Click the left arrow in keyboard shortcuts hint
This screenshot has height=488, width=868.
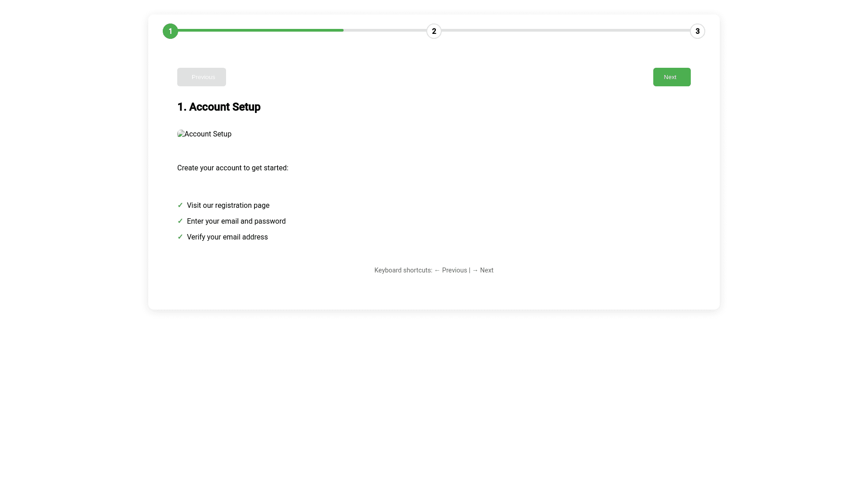[x=437, y=270]
